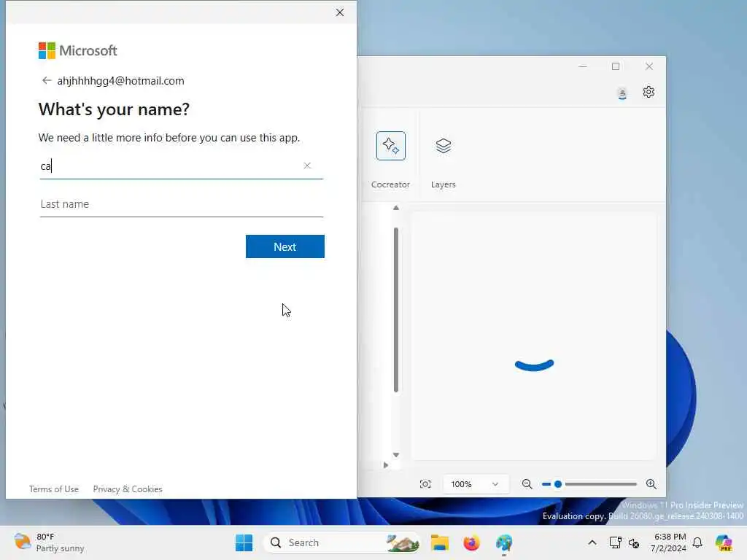Click the taskbar Search box

[x=341, y=542]
